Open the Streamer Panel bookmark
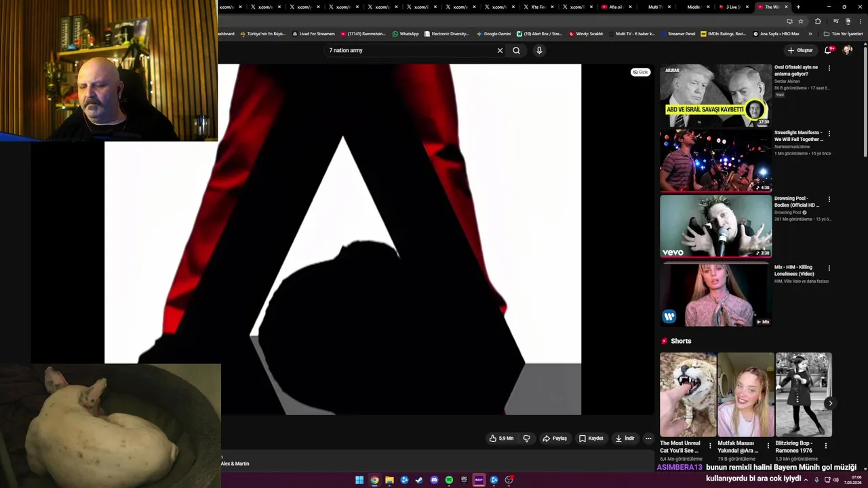 click(x=678, y=34)
